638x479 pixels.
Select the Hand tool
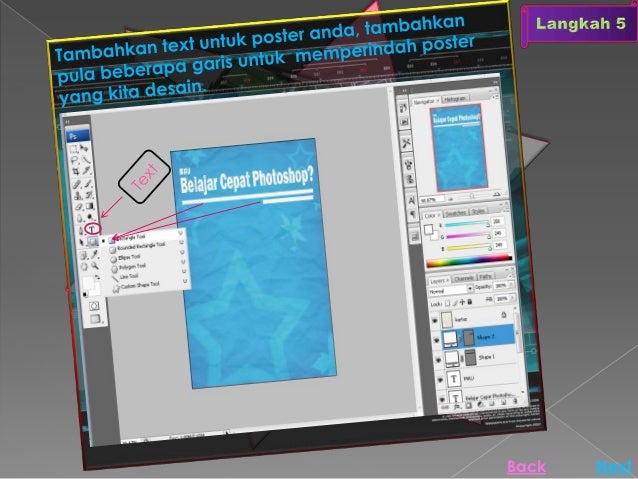tap(84, 267)
